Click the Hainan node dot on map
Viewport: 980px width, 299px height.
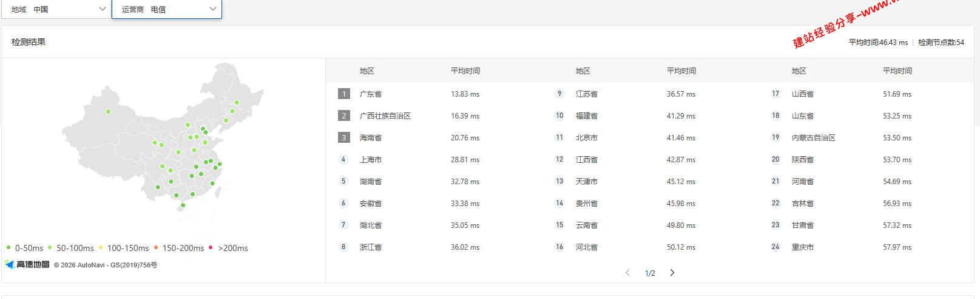[183, 205]
